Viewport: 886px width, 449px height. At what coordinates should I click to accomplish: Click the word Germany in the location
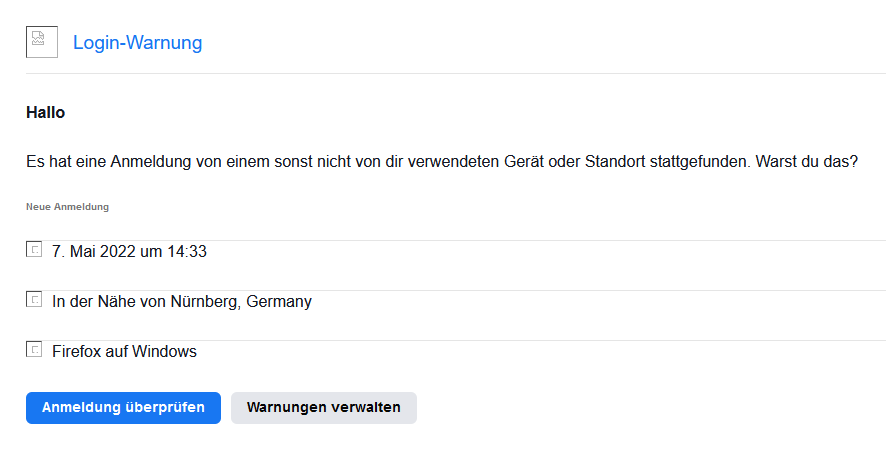[x=279, y=301]
